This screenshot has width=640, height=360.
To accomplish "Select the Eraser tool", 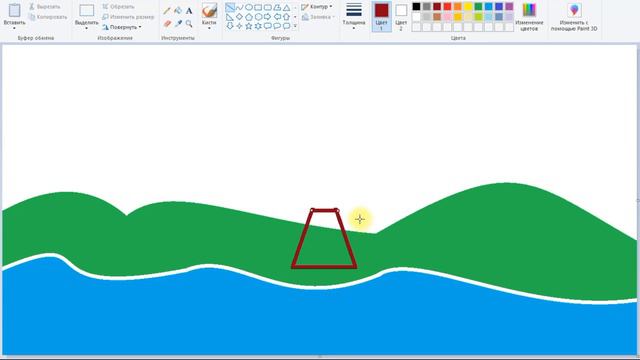I will (x=167, y=24).
